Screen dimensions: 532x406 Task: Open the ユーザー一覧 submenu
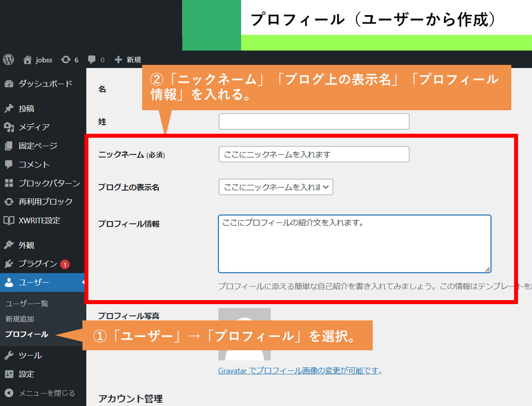(27, 303)
